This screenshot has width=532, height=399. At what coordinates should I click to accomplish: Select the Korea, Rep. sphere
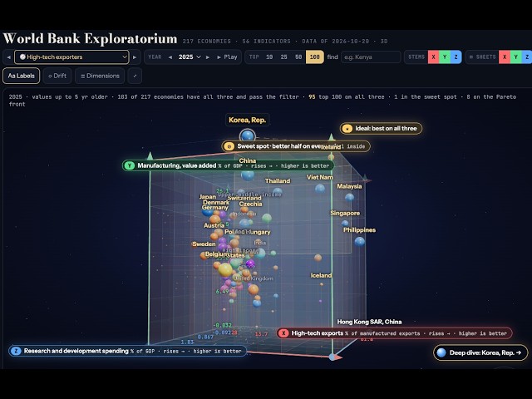click(x=248, y=136)
